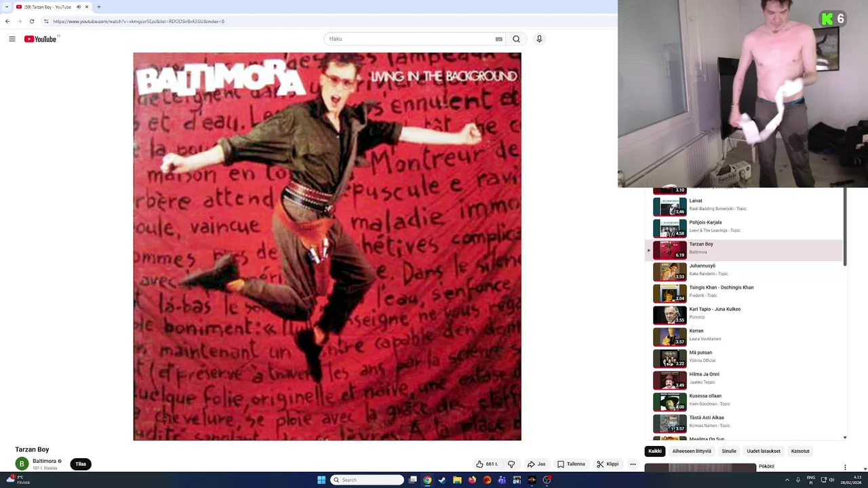
Task: Select the Kaikki filter chip
Action: pyautogui.click(x=655, y=451)
